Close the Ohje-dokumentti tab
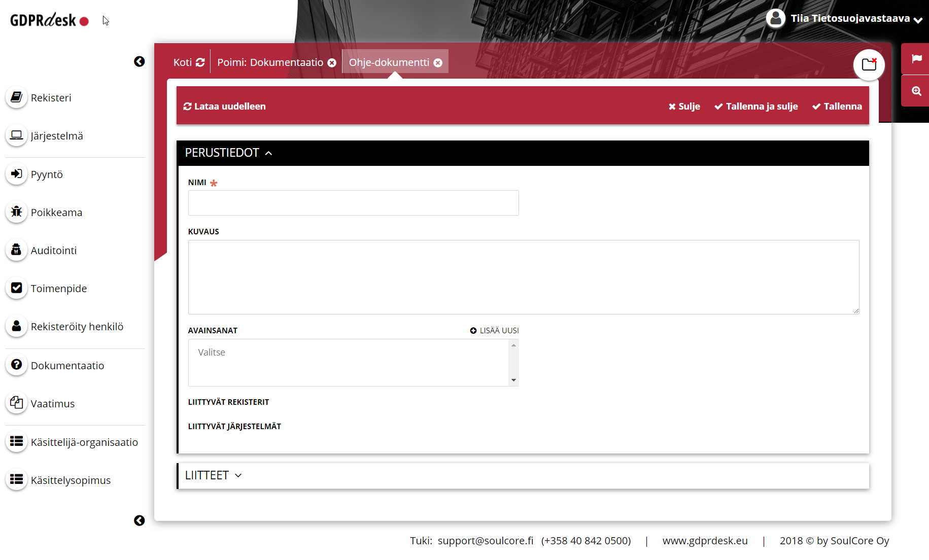Image resolution: width=929 pixels, height=560 pixels. [438, 63]
